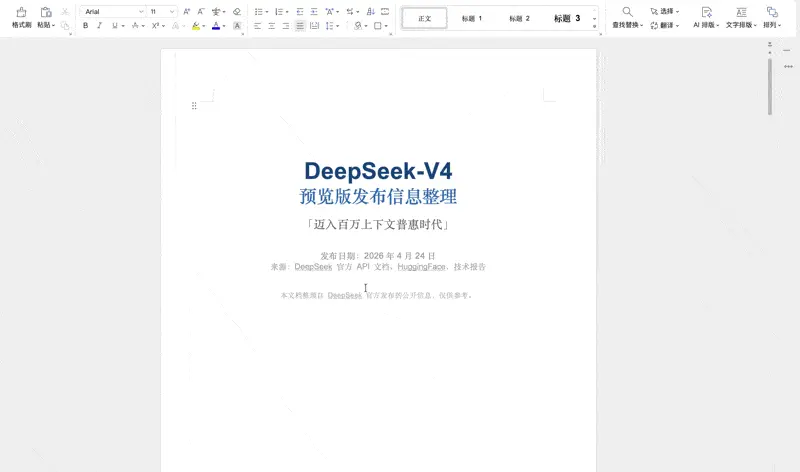Open highlight color dropdown arrow
Screen dimensions: 800x472
[204, 26]
